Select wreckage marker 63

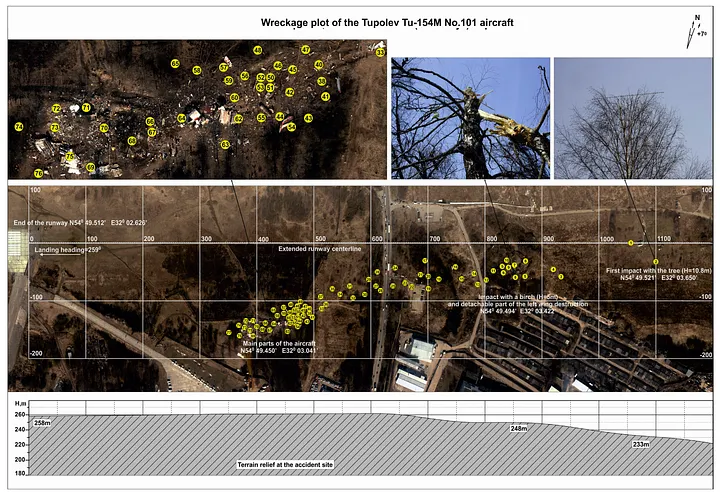tap(225, 145)
